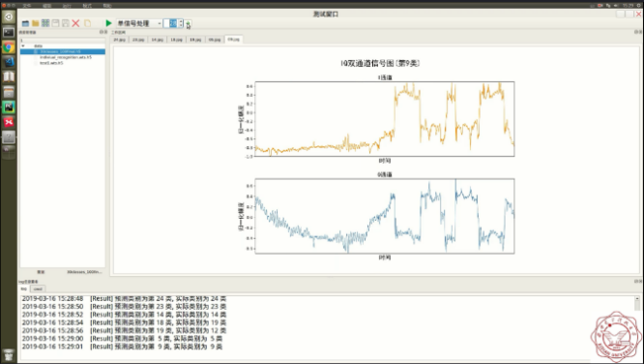Click the log panel float/close icons
The image size is (644, 364).
pyautogui.click(x=638, y=282)
